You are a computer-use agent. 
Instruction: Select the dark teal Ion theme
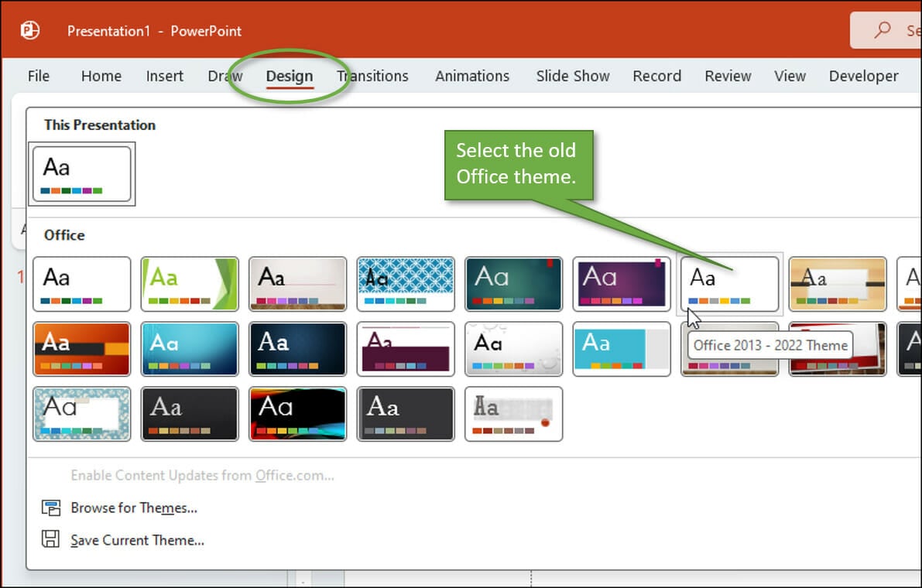pos(513,284)
